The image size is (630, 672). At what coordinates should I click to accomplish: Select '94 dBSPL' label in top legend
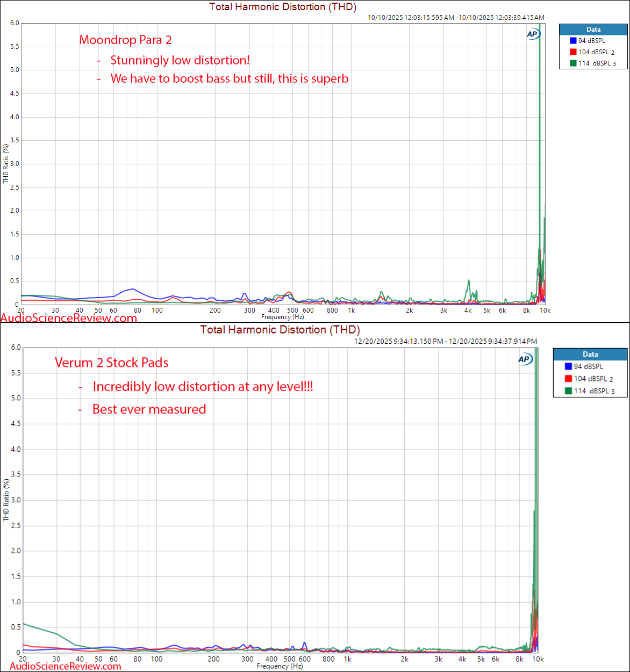tap(591, 41)
